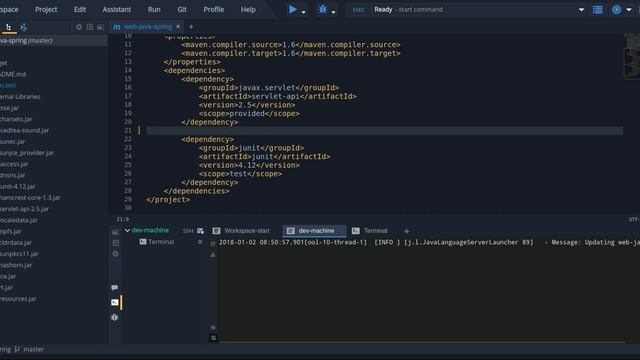Select README.md in project tree
640x360 pixels.
pyautogui.click(x=13, y=74)
